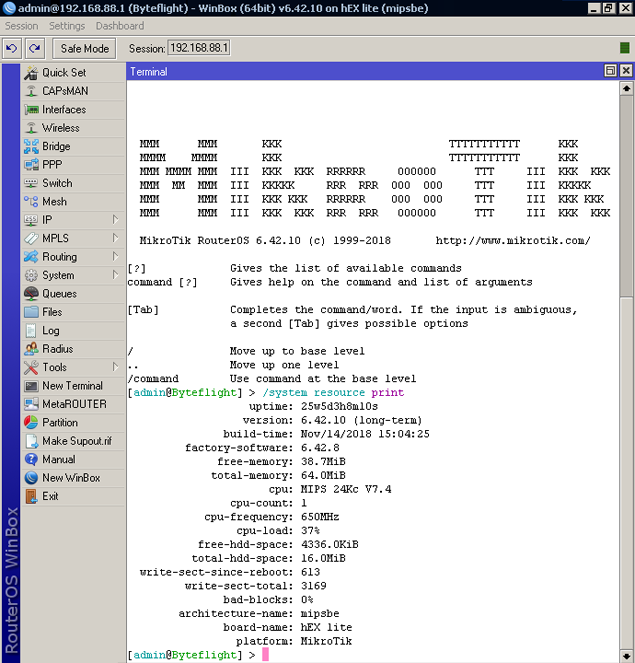Open the Files browser
The height and width of the screenshot is (663, 635).
click(73, 312)
